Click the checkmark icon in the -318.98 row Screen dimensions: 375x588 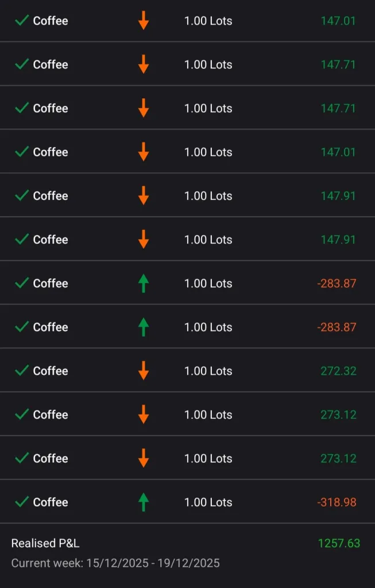click(22, 502)
